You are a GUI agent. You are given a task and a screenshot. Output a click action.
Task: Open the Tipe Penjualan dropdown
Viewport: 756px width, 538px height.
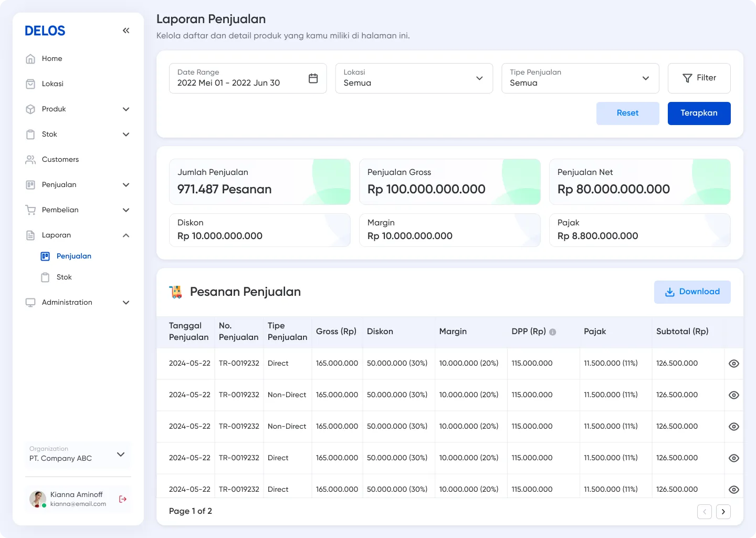[x=580, y=78]
